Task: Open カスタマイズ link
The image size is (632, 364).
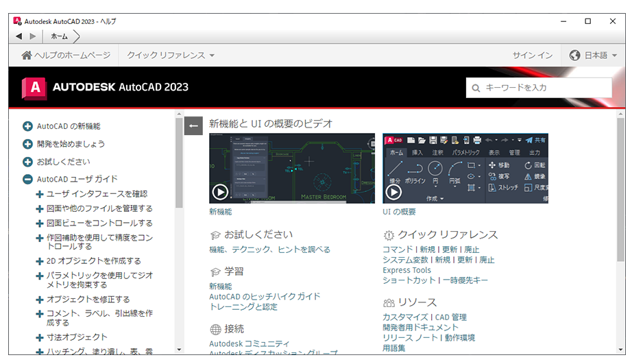Action: coord(405,317)
